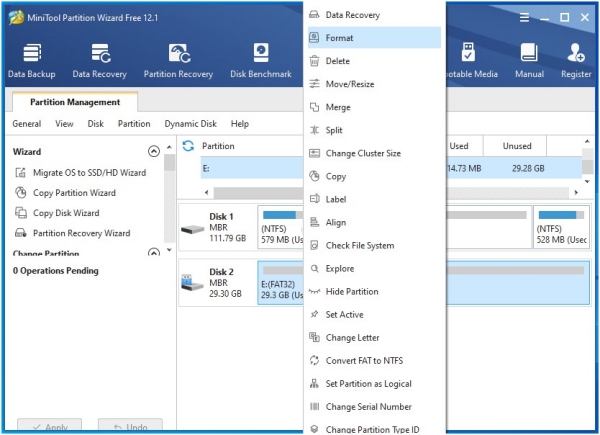Viewport: 600px width, 435px height.
Task: Select Align from the context menu
Action: pyautogui.click(x=374, y=222)
